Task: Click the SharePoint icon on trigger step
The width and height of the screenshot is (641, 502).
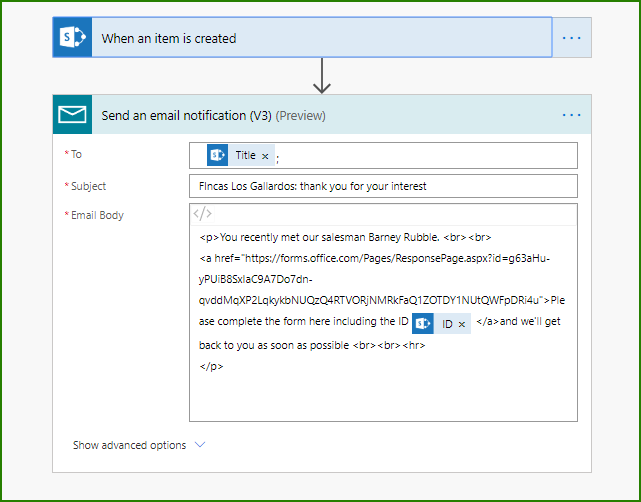Action: (72, 38)
